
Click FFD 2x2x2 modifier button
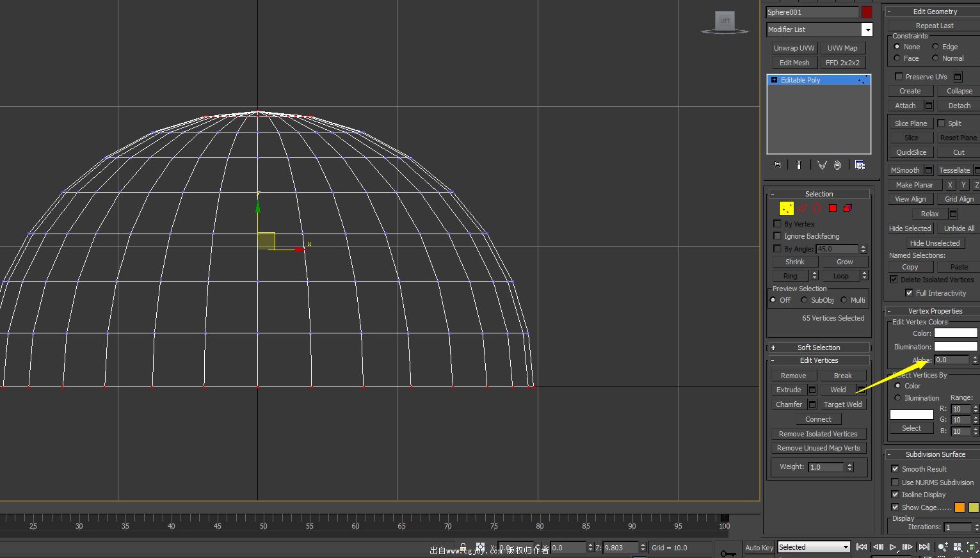coord(842,63)
